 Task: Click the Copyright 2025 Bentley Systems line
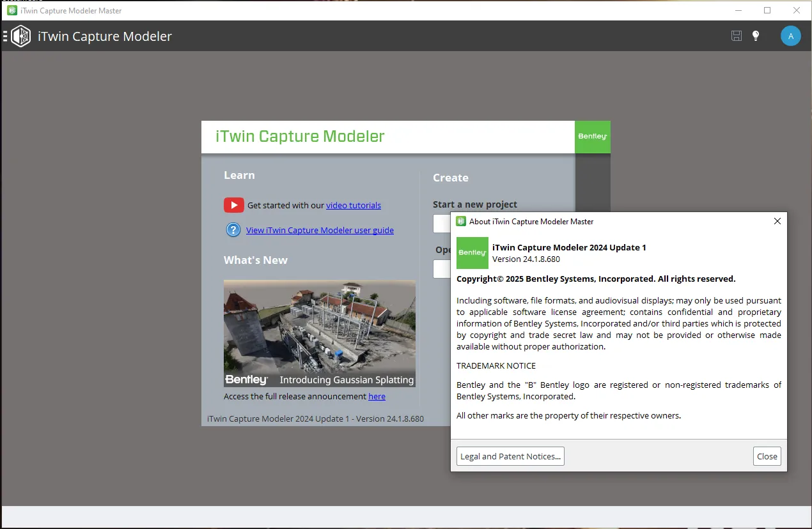tap(596, 279)
